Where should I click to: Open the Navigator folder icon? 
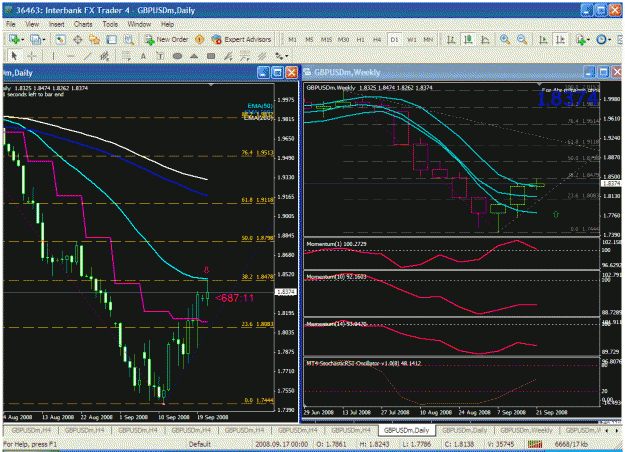pyautogui.click(x=94, y=39)
